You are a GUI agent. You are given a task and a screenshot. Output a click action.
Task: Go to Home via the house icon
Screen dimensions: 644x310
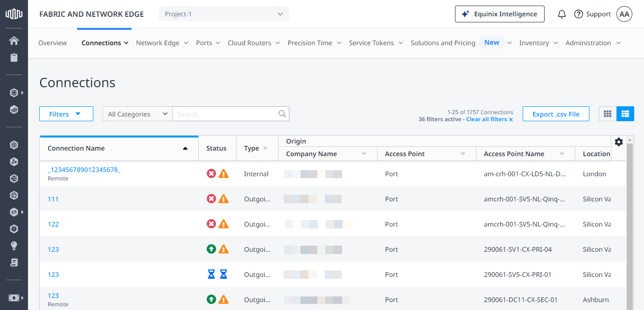tap(14, 41)
